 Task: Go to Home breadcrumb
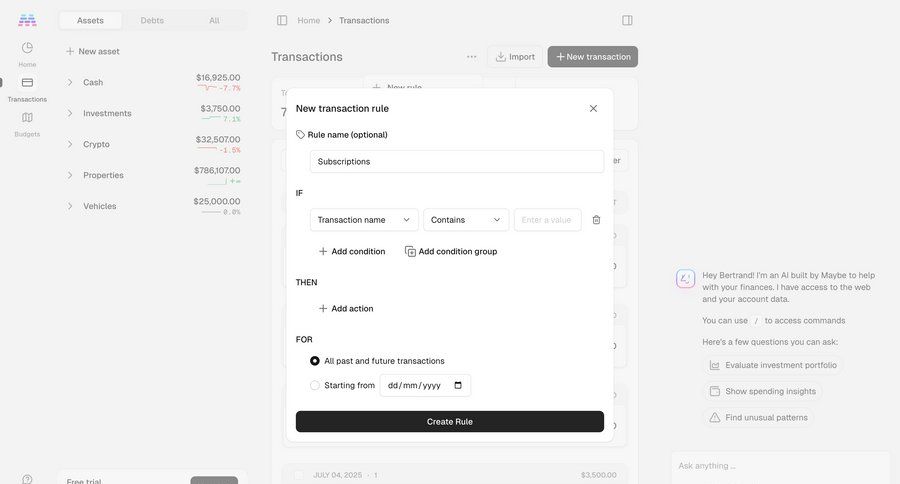tap(308, 20)
